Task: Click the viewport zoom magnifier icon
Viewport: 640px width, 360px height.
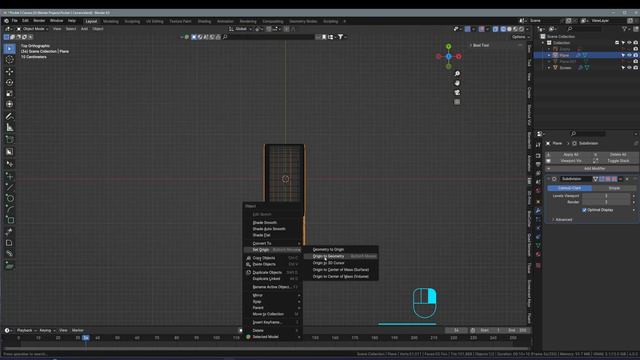Action: (457, 73)
